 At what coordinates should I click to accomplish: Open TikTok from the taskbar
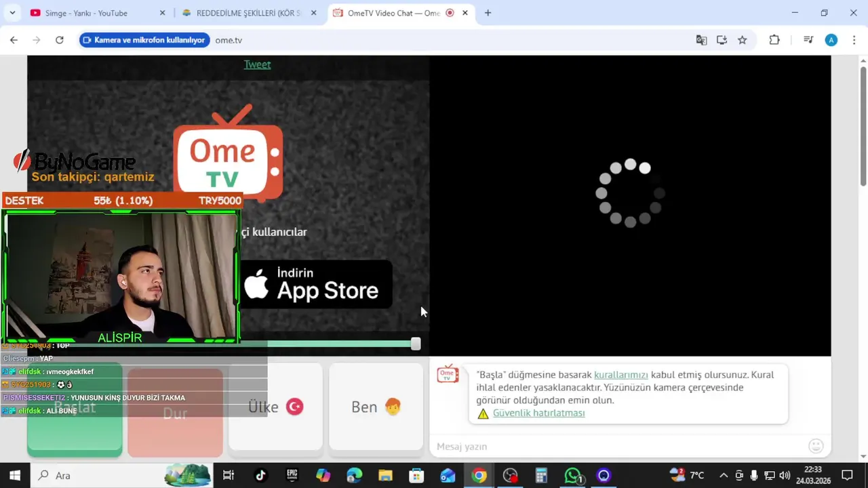260,475
